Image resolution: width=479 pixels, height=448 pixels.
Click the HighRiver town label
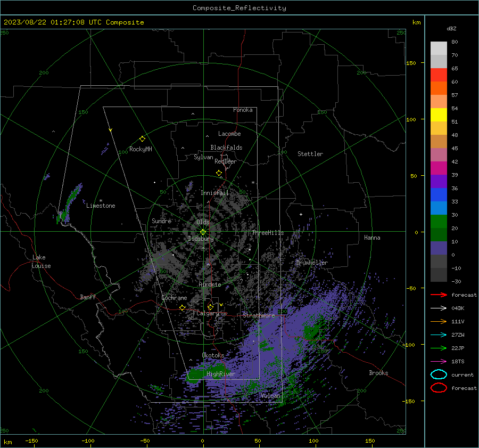pos(221,374)
